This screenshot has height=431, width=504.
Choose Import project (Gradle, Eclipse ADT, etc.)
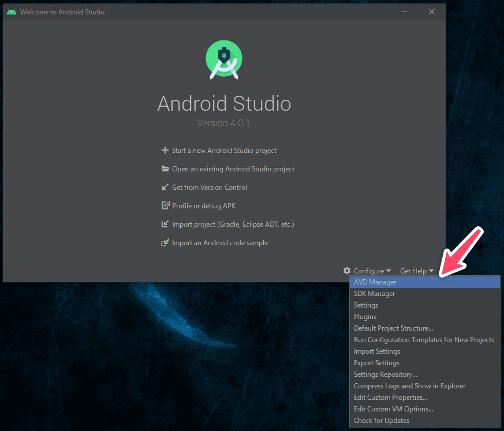(233, 224)
